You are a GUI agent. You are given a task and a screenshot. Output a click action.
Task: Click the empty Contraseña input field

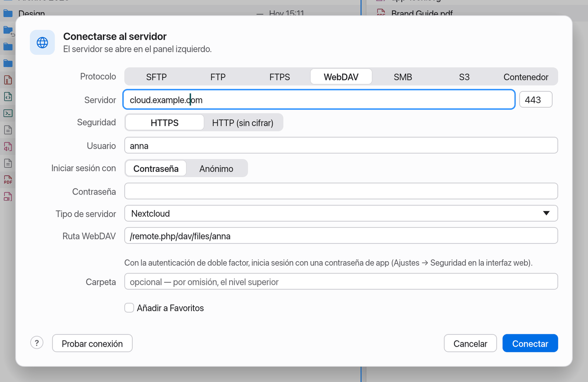[341, 191]
